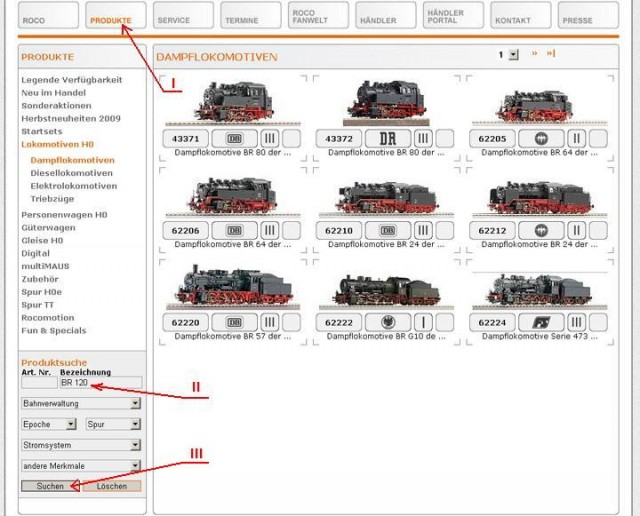Open the ROCO FANWELT tab
Viewport: 640px width, 516px height.
tap(318, 15)
